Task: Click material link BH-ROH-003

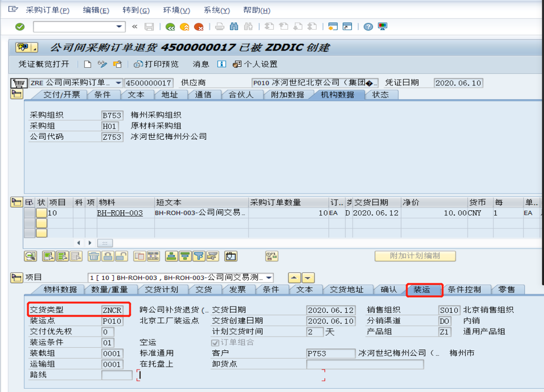Action: click(120, 213)
